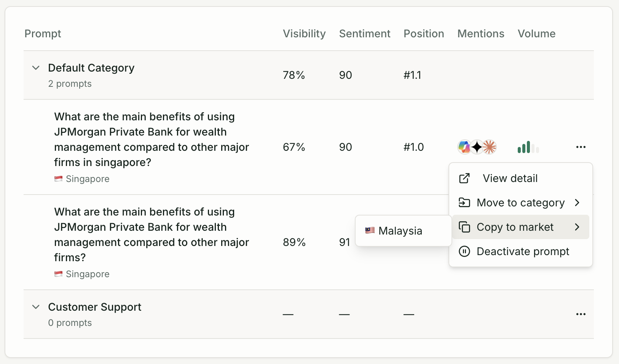
Task: Collapse the Default Category group
Action: [x=36, y=68]
